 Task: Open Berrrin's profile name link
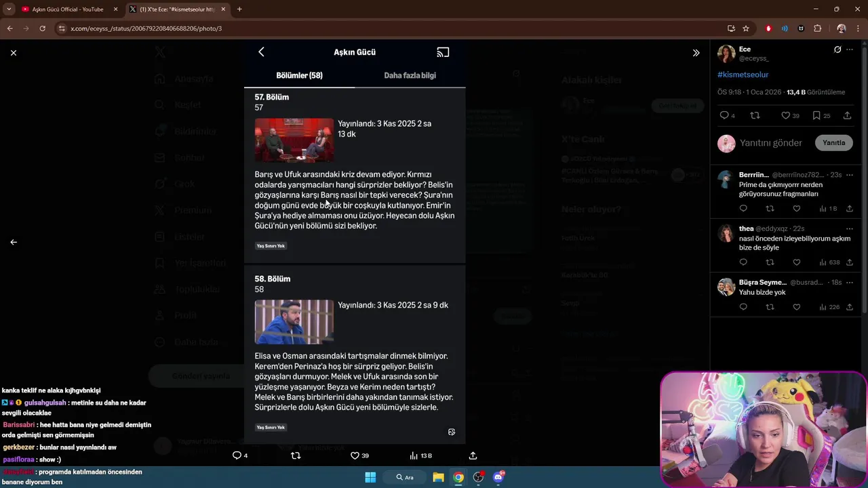pos(754,175)
